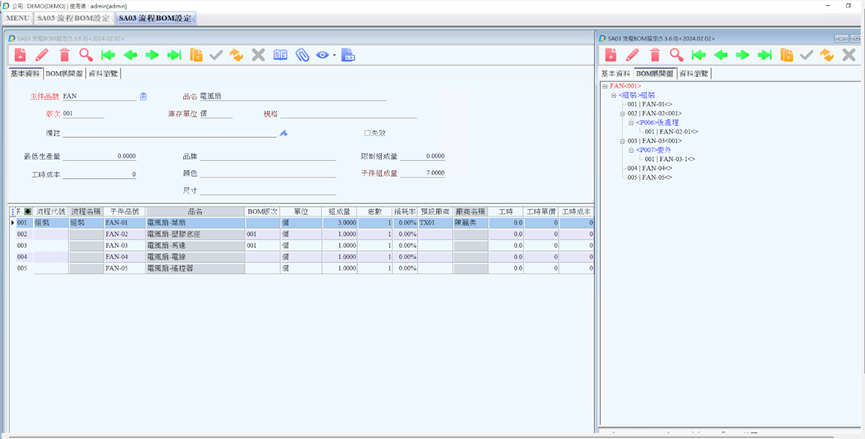Image resolution: width=865 pixels, height=439 pixels.
Task: Open the blue book icon in the toolbar
Action: [280, 55]
